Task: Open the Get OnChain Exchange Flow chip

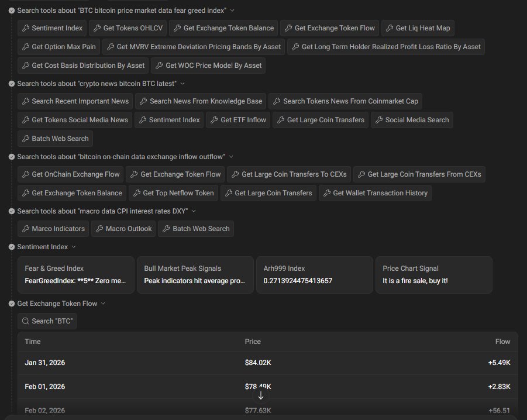Action: pos(71,174)
